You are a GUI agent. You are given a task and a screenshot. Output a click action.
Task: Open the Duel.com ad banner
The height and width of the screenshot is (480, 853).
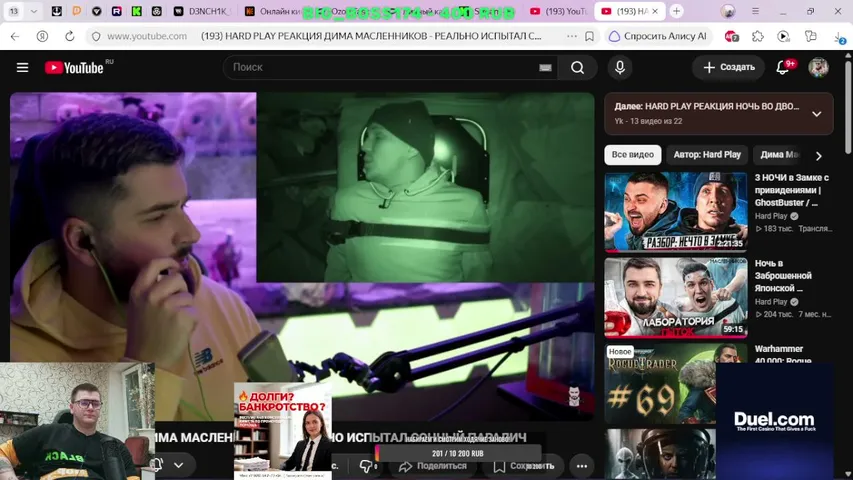pos(774,421)
